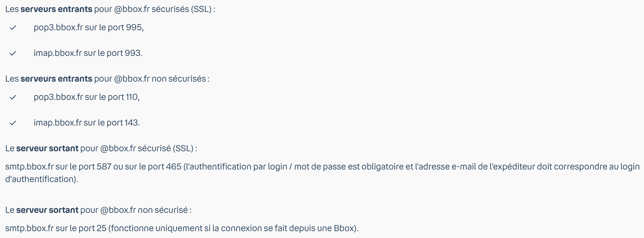
Task: Click the checkmark beside imap port 143
Action: point(13,123)
